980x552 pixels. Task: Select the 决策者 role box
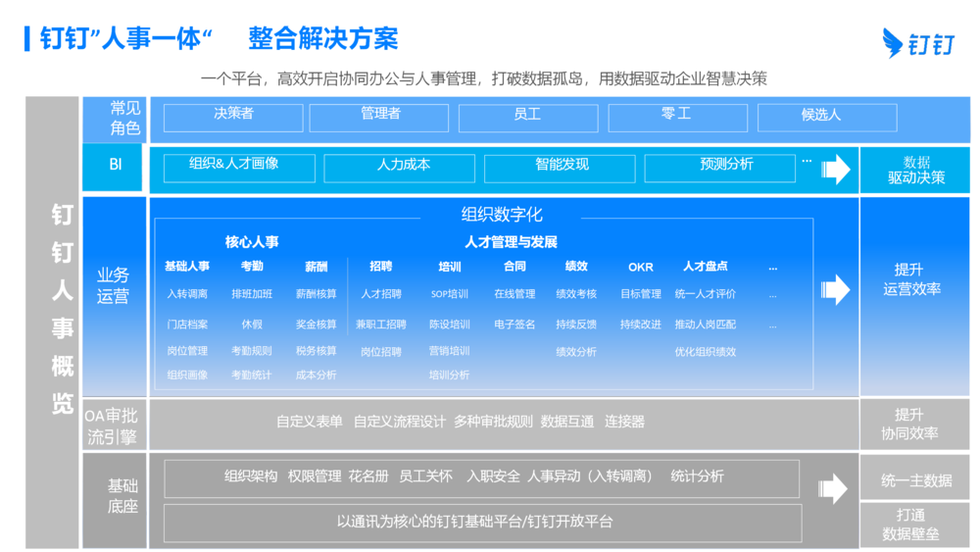click(x=233, y=118)
